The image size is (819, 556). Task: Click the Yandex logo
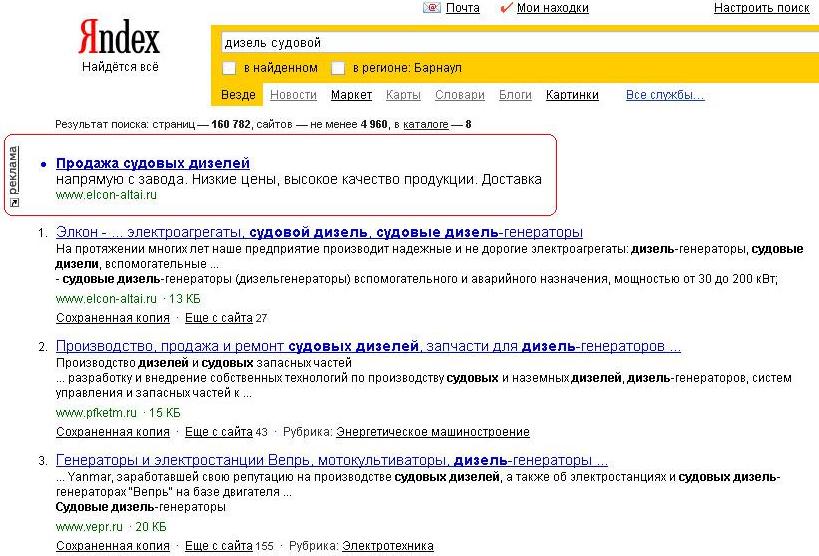pyautogui.click(x=119, y=37)
